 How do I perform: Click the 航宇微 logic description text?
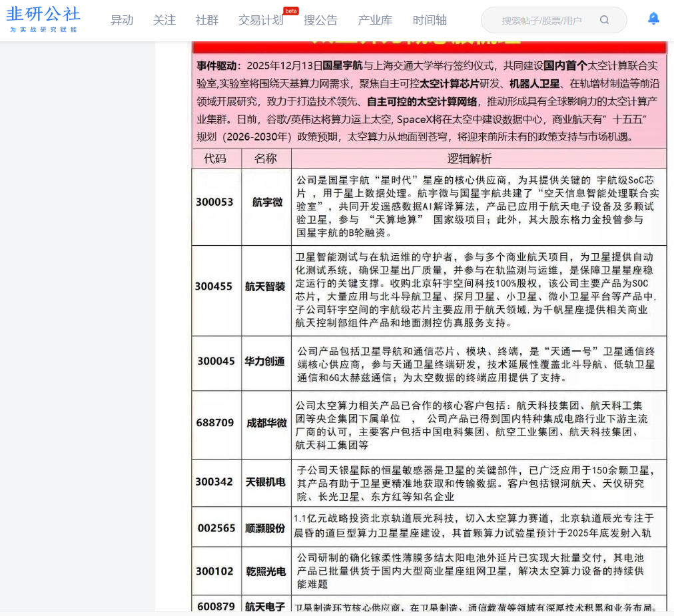click(477, 206)
